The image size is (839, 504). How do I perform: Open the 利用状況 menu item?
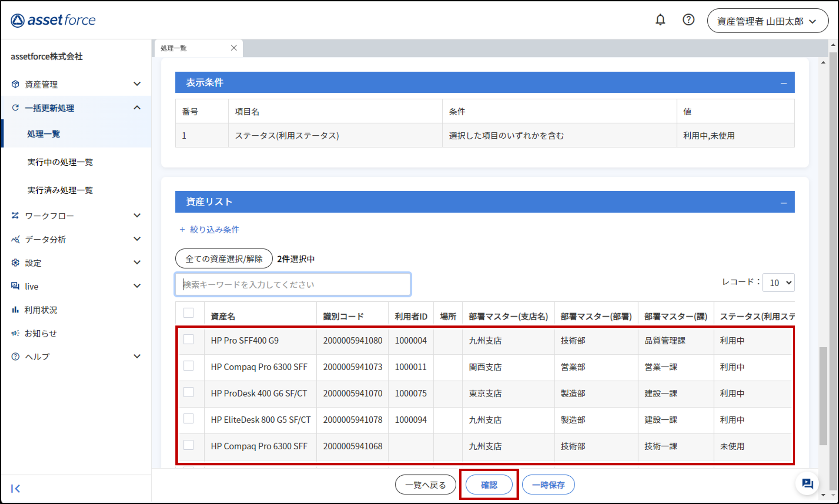tap(41, 310)
